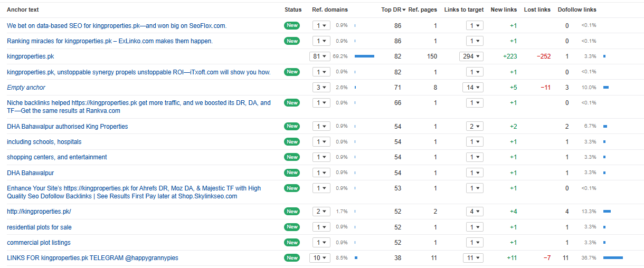Image resolution: width=644 pixels, height=268 pixels.
Task: Click the Ref. domains column header
Action: (x=329, y=9)
